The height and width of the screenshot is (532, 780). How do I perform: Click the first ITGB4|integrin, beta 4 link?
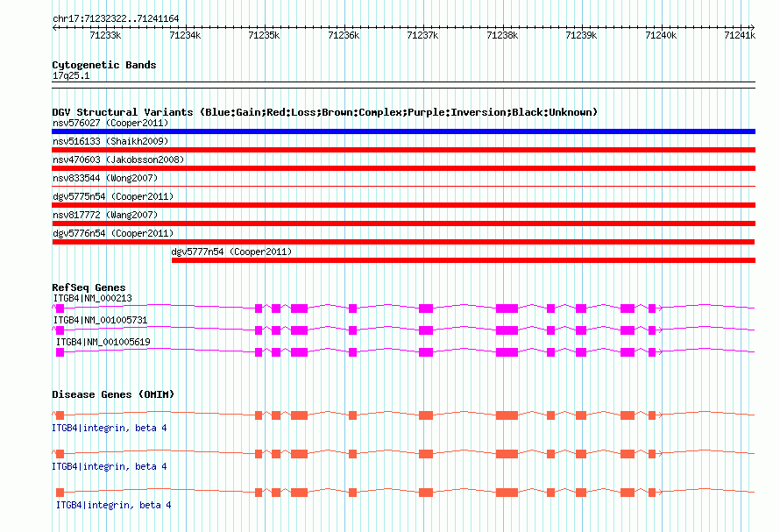point(110,428)
